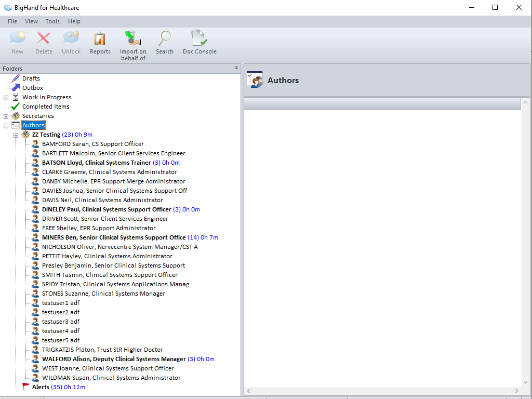Image resolution: width=532 pixels, height=399 pixels.
Task: Click Import on behalf of icon
Action: [132, 37]
